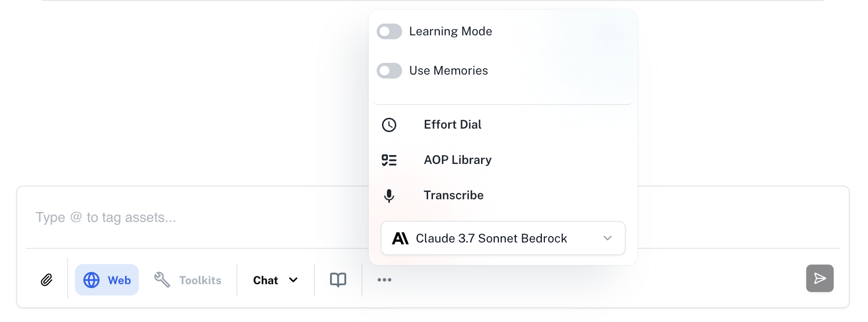Open the book library icon
This screenshot has width=868, height=322.
point(338,280)
